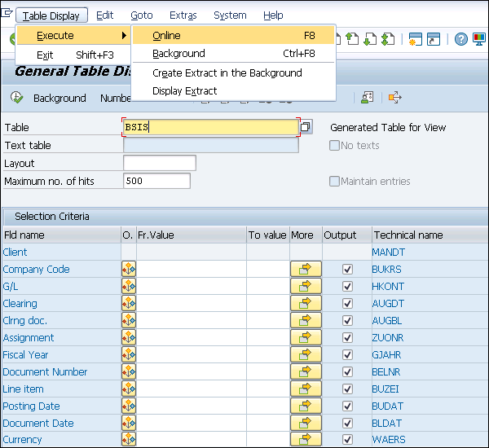Open selection options icon for Company Code

pyautogui.click(x=128, y=269)
